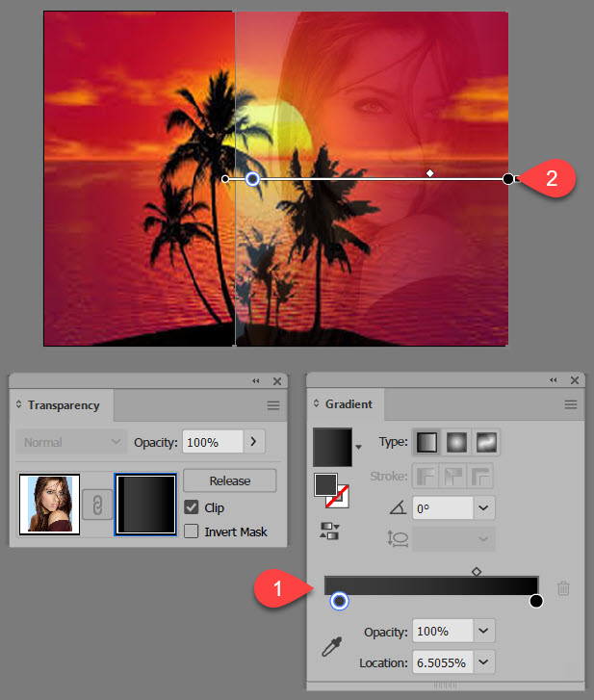Open the Location dropdown arrow
The image size is (594, 700).
click(484, 662)
